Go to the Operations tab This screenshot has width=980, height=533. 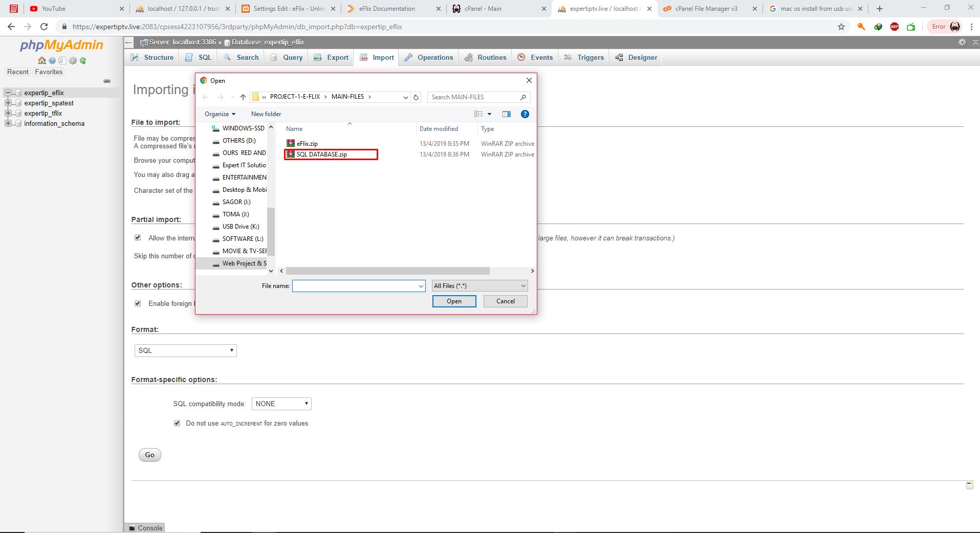(x=429, y=57)
